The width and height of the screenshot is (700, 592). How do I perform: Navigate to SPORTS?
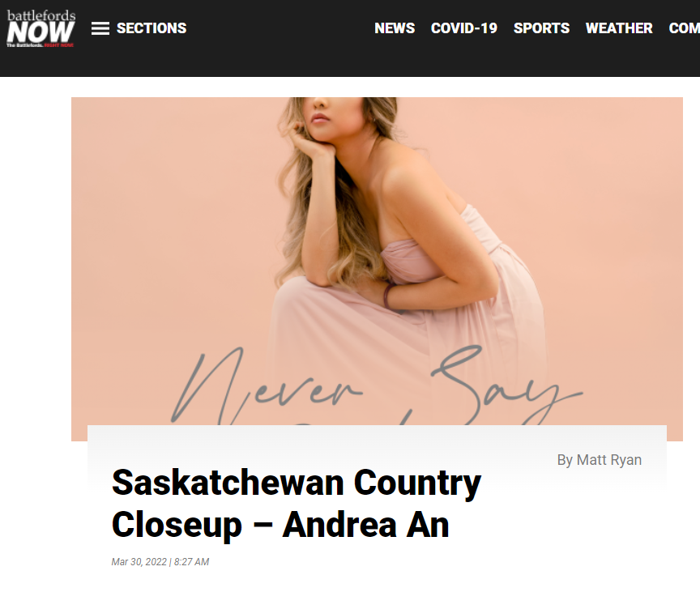click(x=541, y=28)
